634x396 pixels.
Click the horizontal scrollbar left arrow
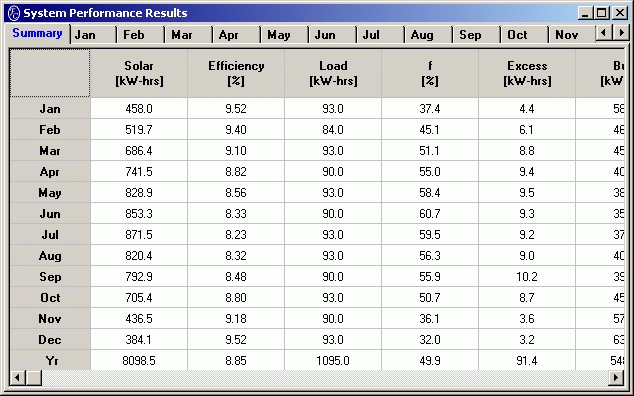point(17,378)
